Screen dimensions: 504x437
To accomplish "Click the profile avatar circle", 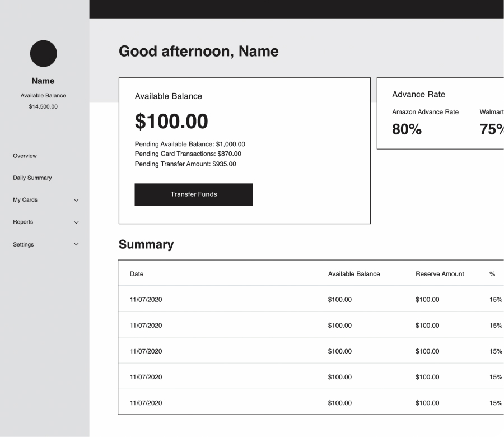I will click(43, 53).
